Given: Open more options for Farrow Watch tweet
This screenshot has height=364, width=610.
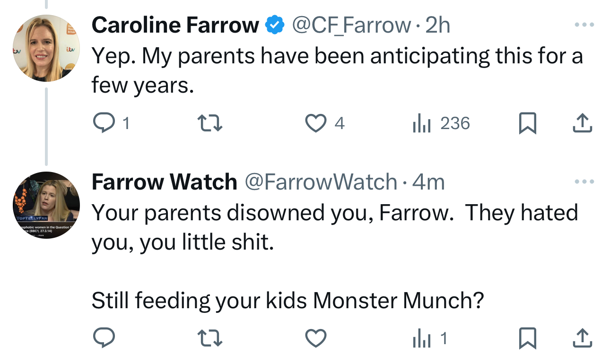Looking at the screenshot, I should tap(584, 182).
